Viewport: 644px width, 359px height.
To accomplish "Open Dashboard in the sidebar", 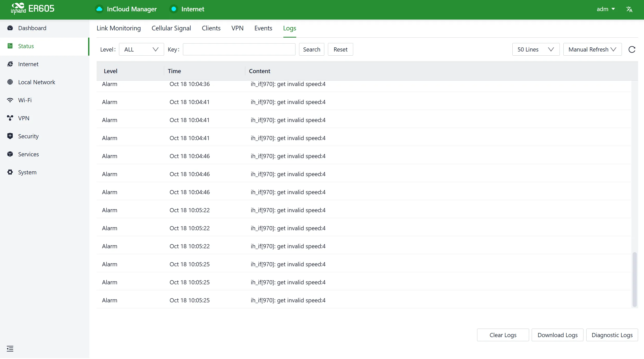I will pos(45,28).
